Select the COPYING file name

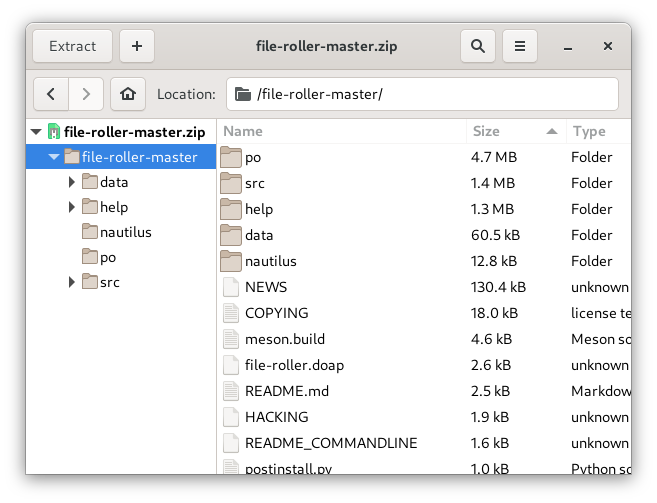[277, 313]
